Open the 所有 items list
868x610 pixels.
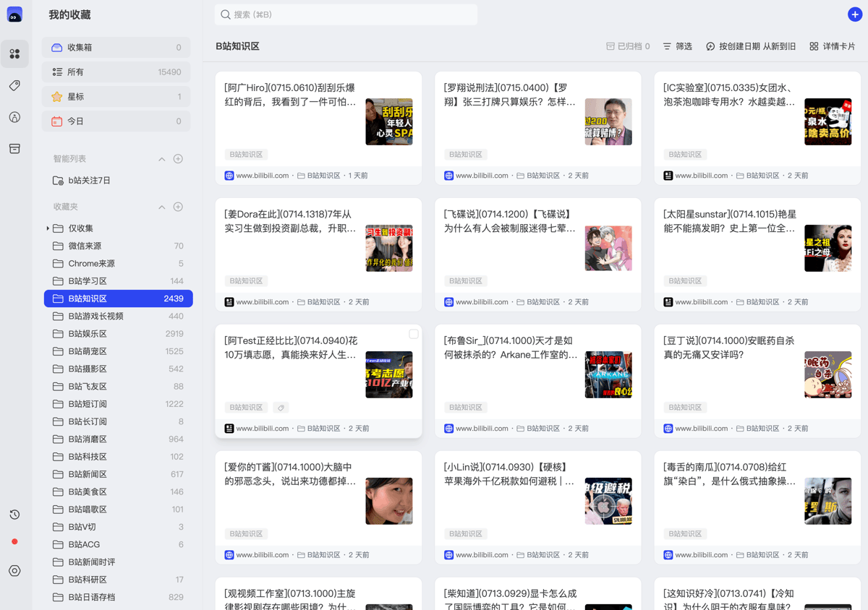click(116, 72)
